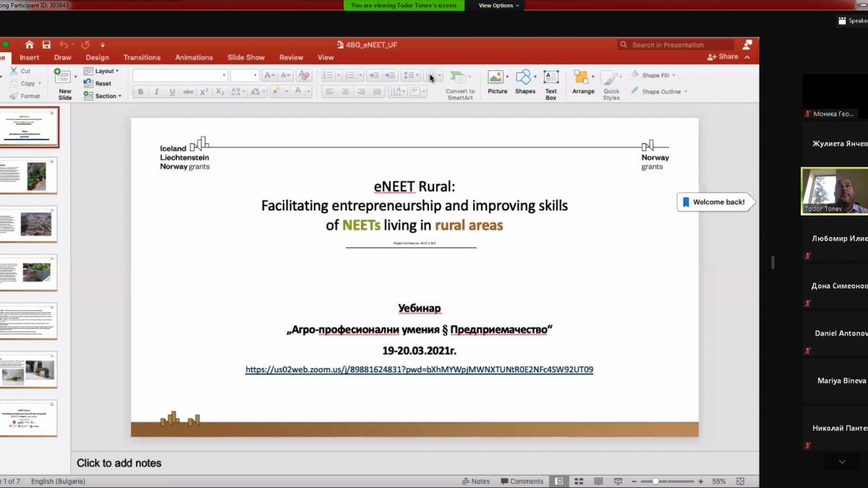Insert a New Slide
This screenshot has height=488, width=868.
(64, 85)
